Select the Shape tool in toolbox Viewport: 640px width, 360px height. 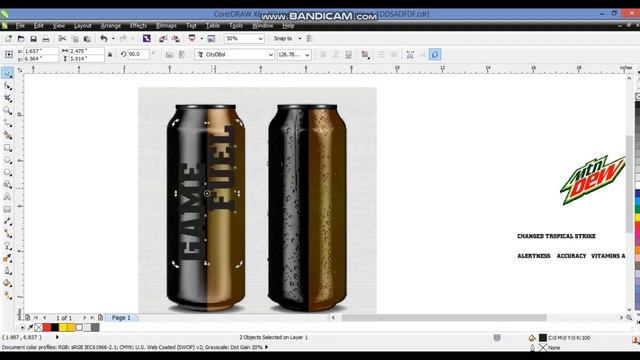pos(7,86)
